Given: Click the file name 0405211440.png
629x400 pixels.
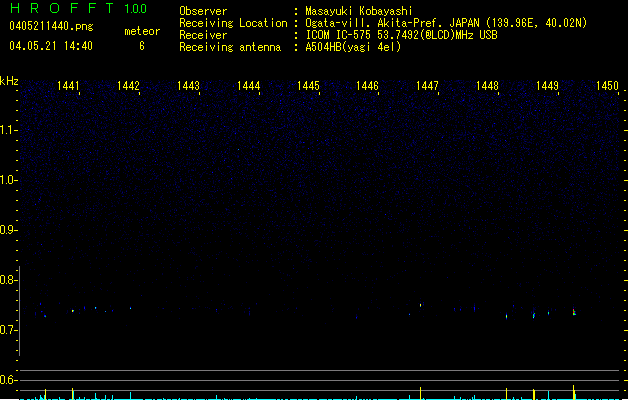Looking at the screenshot, I should pyautogui.click(x=51, y=27).
